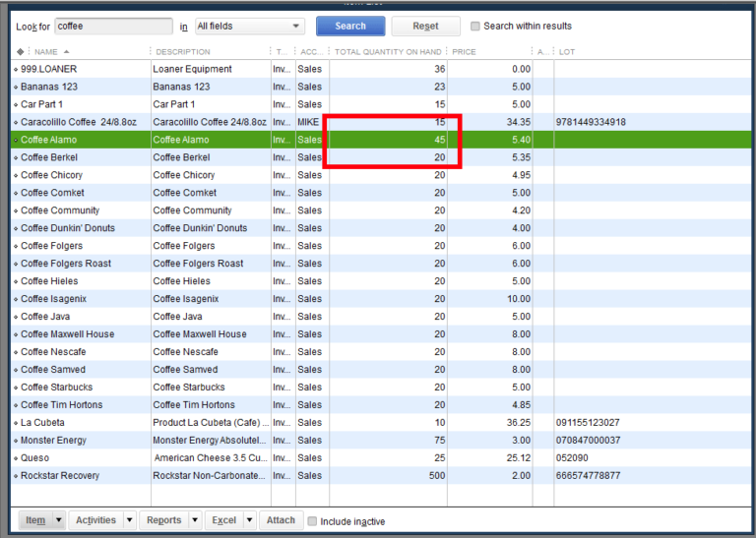Click the Loaner Equipment description
Viewport: 756px width, 538px height.
coord(192,69)
